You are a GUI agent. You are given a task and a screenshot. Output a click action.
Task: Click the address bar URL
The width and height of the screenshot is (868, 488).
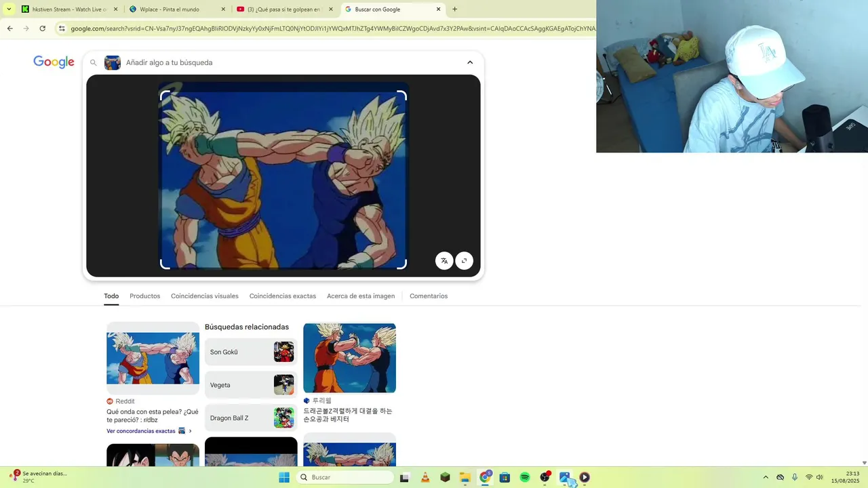[x=332, y=28]
